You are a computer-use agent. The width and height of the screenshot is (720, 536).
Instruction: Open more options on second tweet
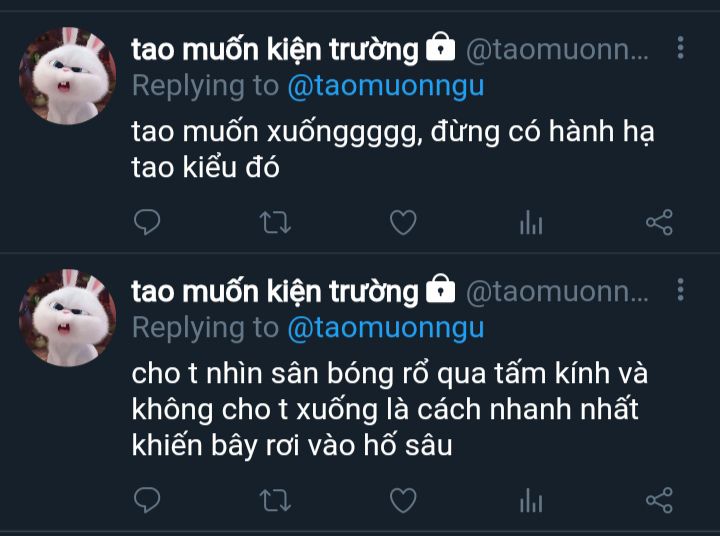(x=681, y=289)
